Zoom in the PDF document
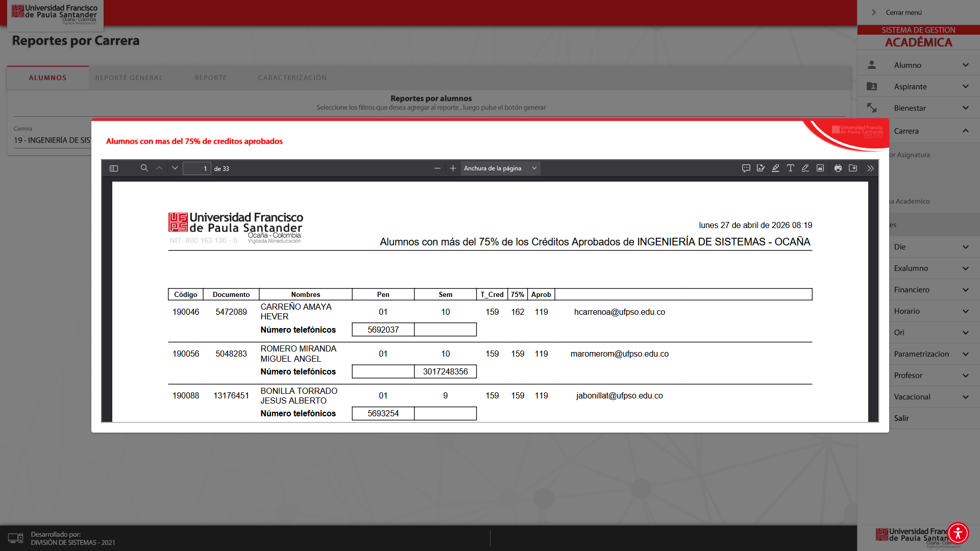980x551 pixels. (x=453, y=168)
